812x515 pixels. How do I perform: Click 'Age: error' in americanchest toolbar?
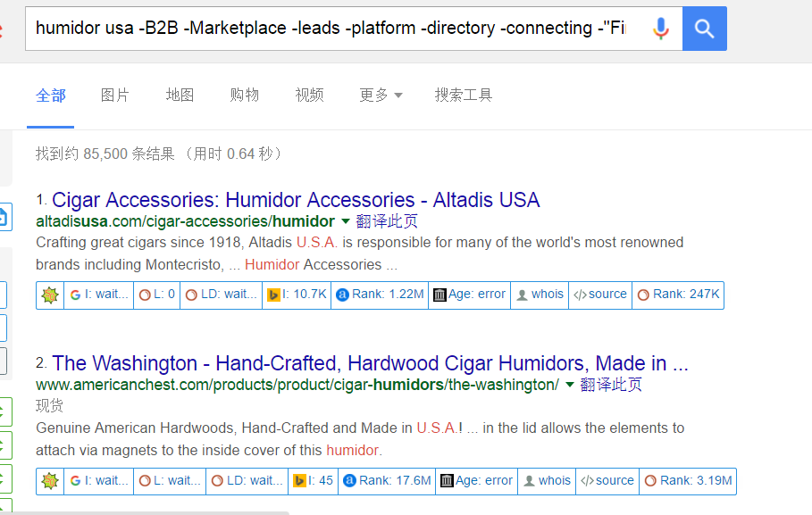pyautogui.click(x=476, y=481)
